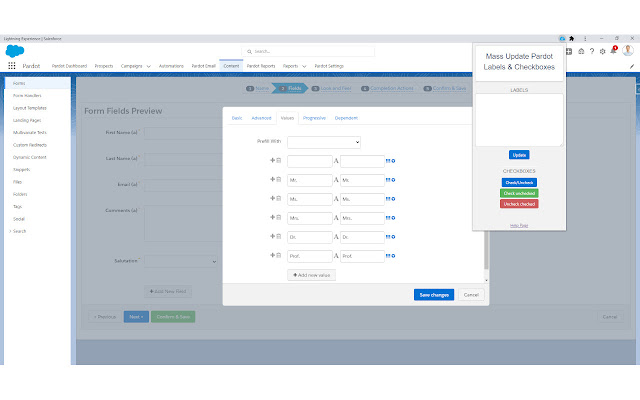This screenshot has width=640, height=400.
Task: Click the blue bars handle on the Mr. row
Action: pyautogui.click(x=388, y=180)
